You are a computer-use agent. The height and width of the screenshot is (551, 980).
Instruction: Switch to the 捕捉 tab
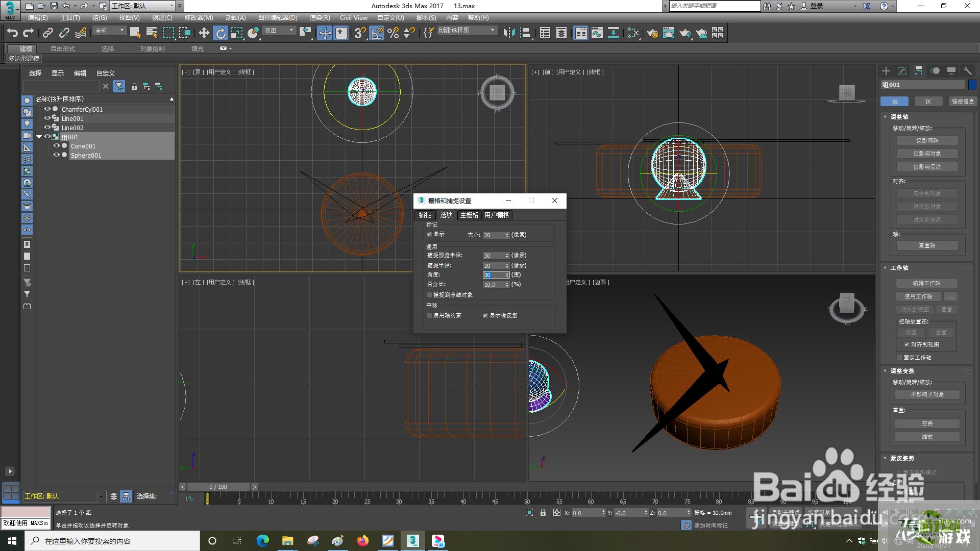pos(425,215)
